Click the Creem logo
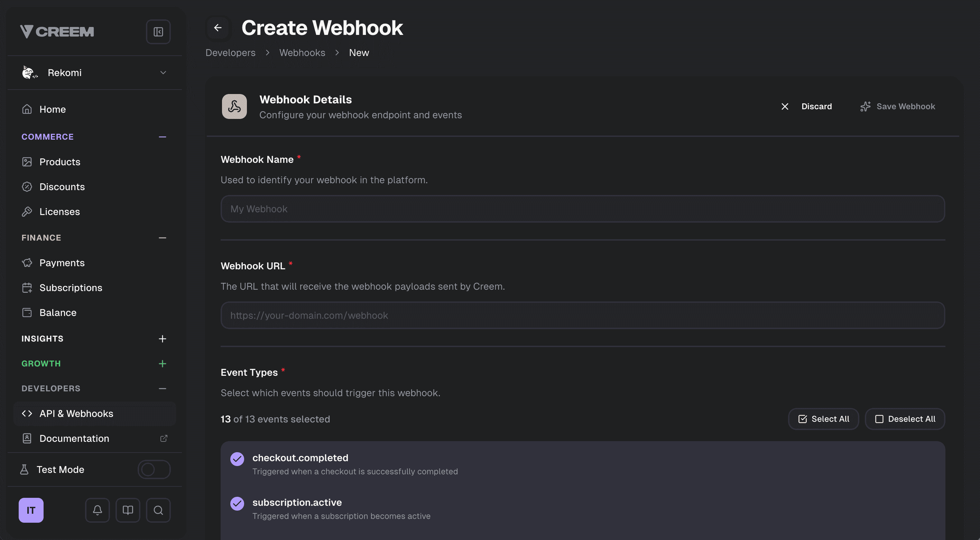The height and width of the screenshot is (540, 980). (x=57, y=31)
